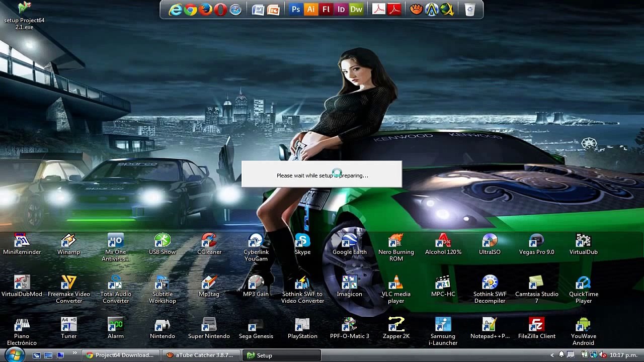This screenshot has height=362, width=644.
Task: Click the Illustrator icon in the dock
Action: [311, 10]
